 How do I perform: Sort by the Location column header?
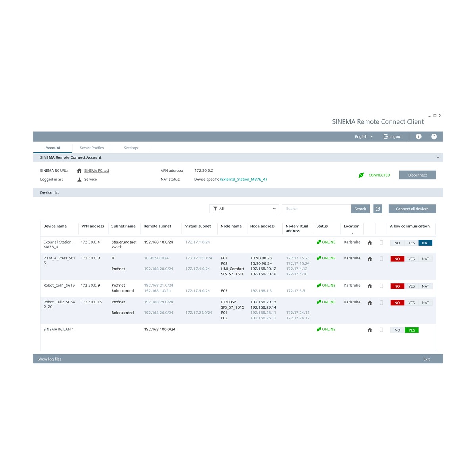point(351,226)
